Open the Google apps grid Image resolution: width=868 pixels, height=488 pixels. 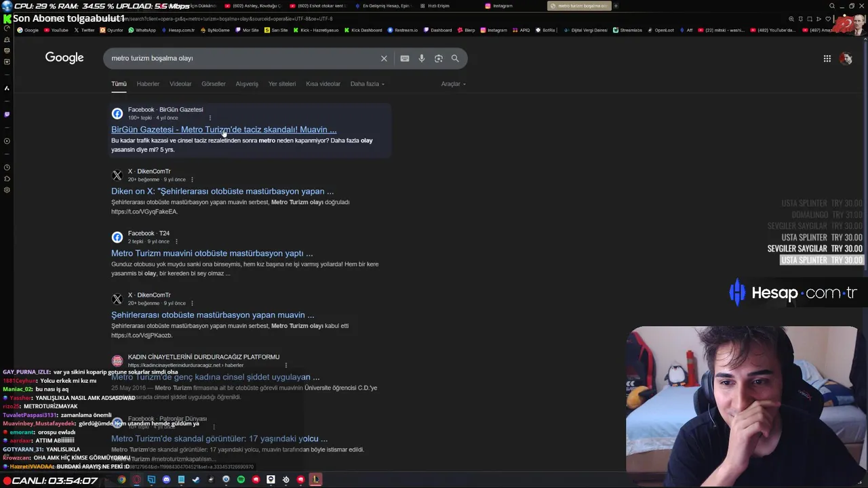(827, 59)
